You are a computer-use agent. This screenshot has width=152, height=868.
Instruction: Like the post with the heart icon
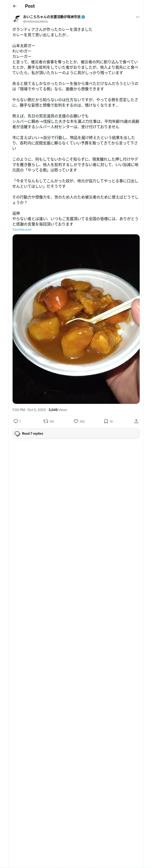click(x=76, y=421)
